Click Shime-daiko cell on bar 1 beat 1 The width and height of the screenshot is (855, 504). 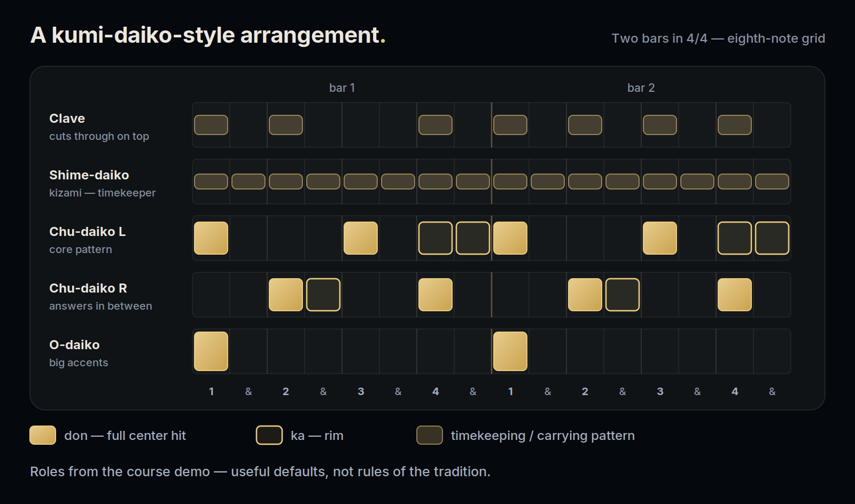click(211, 182)
